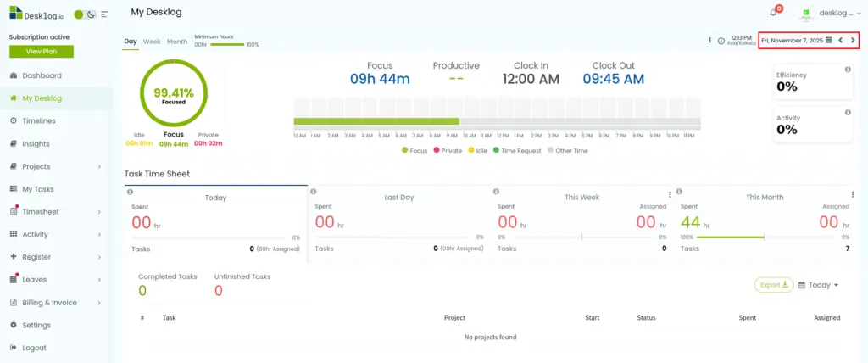Click the Export button
Image resolution: width=868 pixels, height=363 pixels.
click(774, 285)
